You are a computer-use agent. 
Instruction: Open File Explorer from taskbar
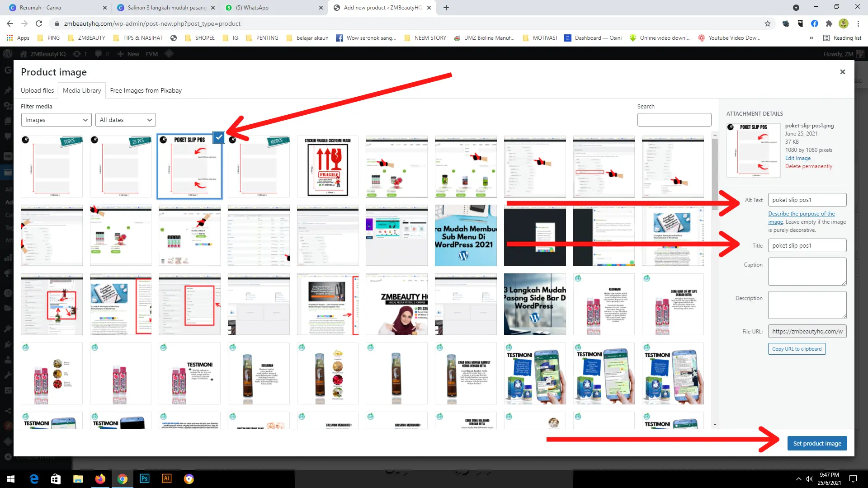tap(78, 479)
